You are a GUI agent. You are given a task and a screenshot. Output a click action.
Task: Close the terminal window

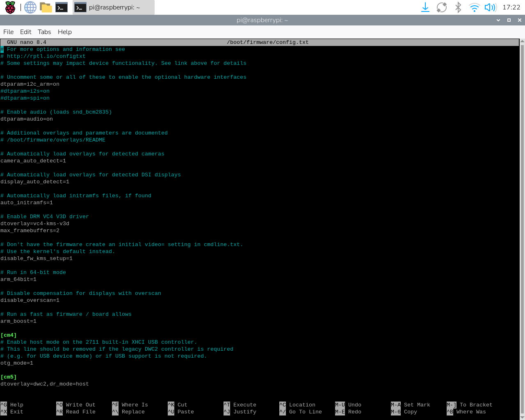tap(520, 20)
